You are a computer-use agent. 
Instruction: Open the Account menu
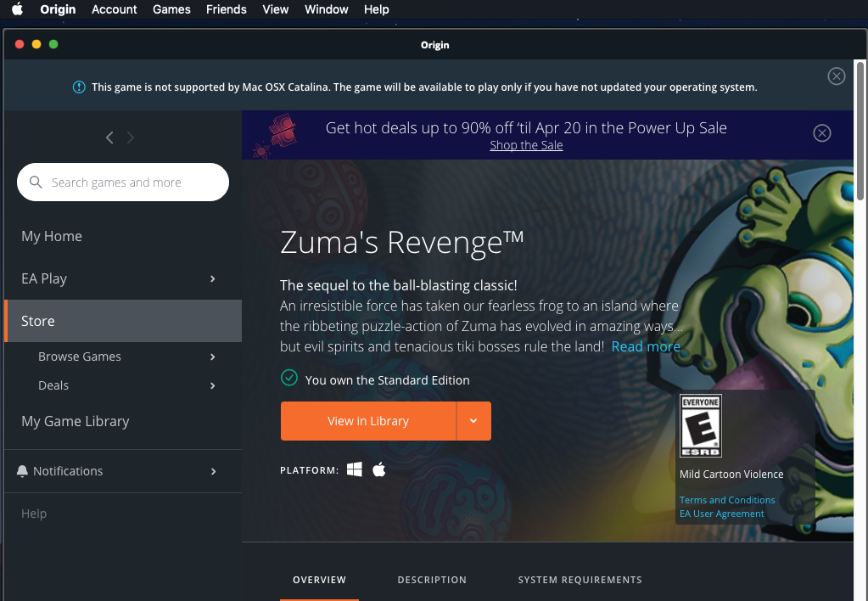point(114,9)
